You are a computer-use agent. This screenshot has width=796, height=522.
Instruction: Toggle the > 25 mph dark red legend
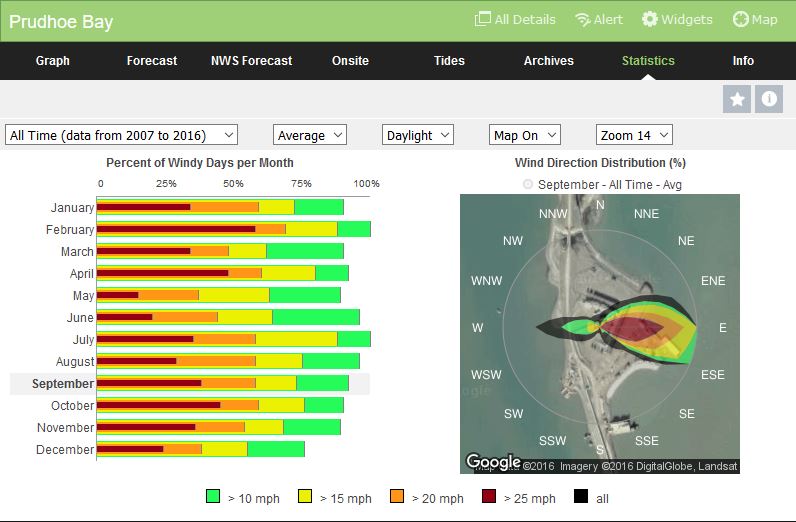point(490,497)
